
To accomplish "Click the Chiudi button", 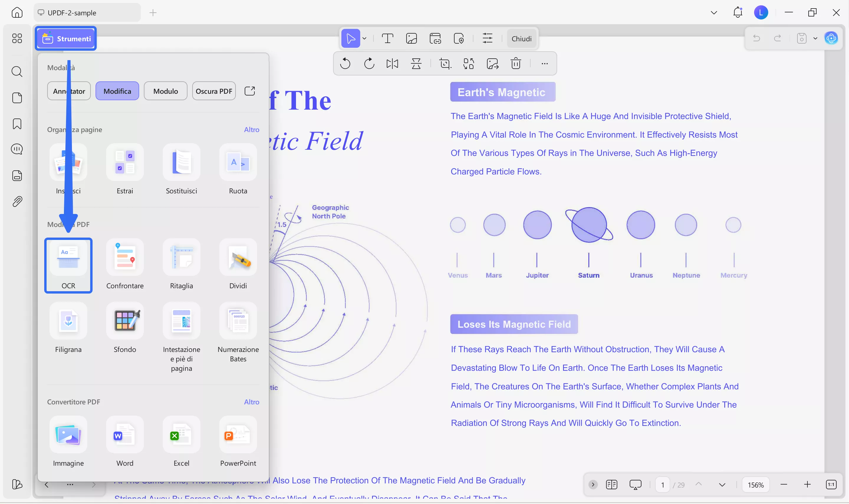I will click(521, 38).
